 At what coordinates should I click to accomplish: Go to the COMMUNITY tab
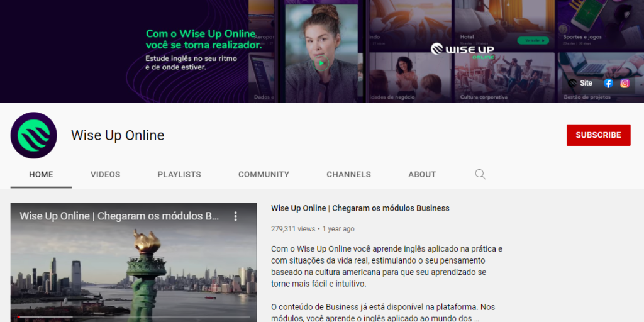point(264,175)
